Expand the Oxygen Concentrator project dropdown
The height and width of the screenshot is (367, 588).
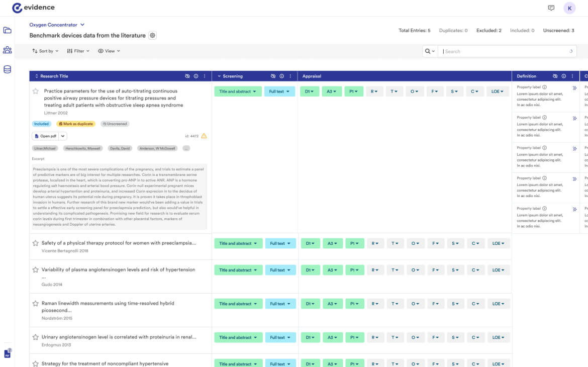coord(82,25)
